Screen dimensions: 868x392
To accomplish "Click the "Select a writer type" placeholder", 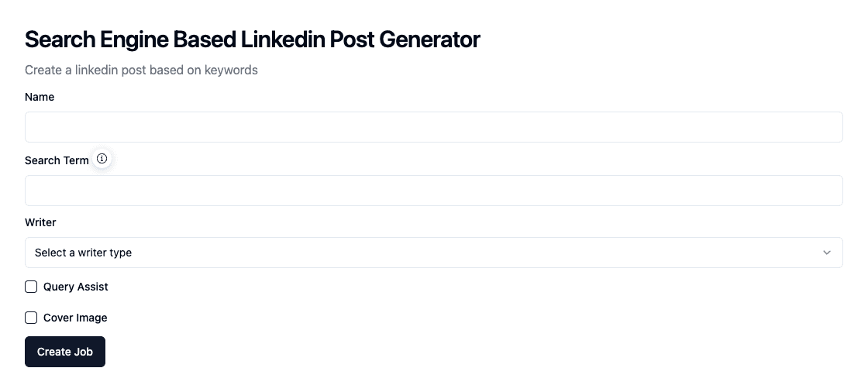I will click(84, 253).
